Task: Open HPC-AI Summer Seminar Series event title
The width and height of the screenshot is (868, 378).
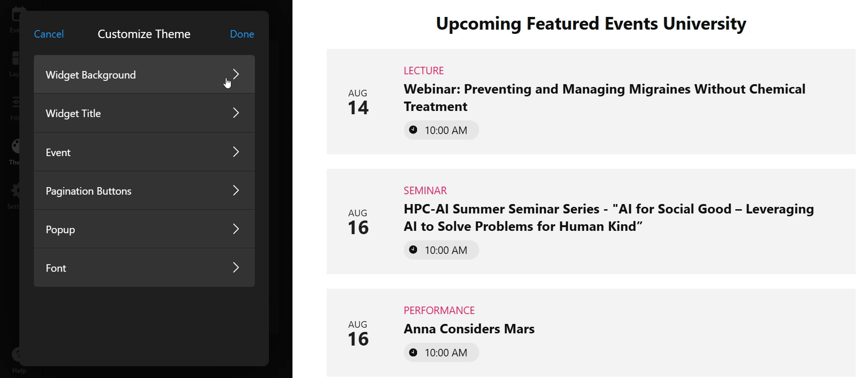Action: pos(609,218)
